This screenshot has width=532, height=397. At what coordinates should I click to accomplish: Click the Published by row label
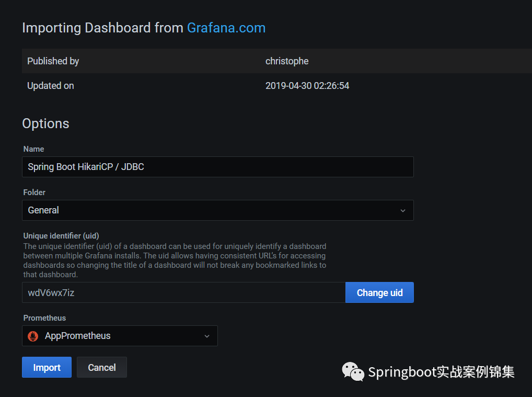[x=53, y=61]
